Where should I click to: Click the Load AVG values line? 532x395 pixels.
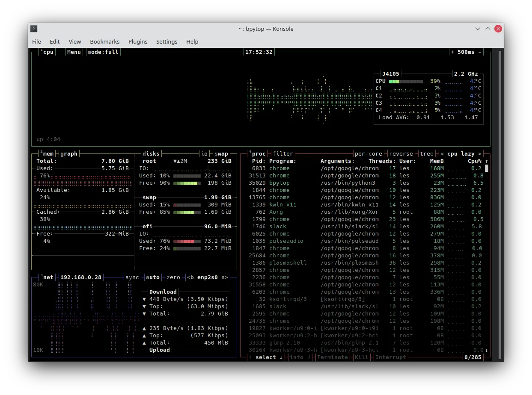click(428, 117)
